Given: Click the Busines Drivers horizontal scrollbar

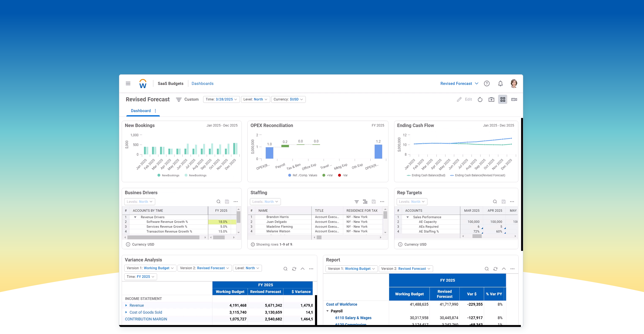Looking at the screenshot, I should click(x=163, y=237).
